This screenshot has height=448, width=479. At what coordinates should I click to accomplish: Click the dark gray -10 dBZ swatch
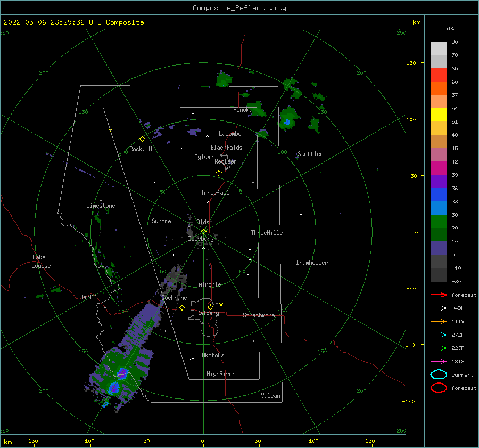pyautogui.click(x=439, y=275)
